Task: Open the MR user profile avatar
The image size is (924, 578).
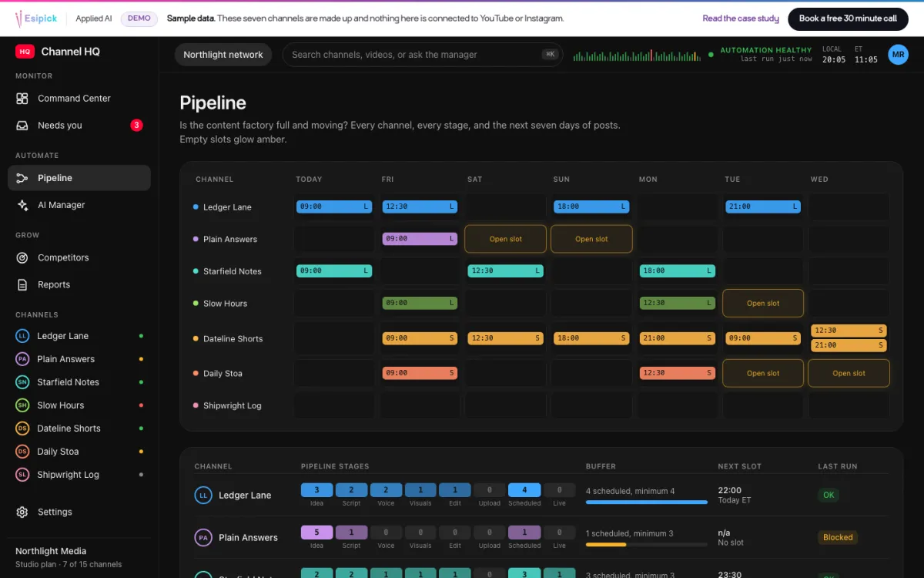Action: coord(898,55)
